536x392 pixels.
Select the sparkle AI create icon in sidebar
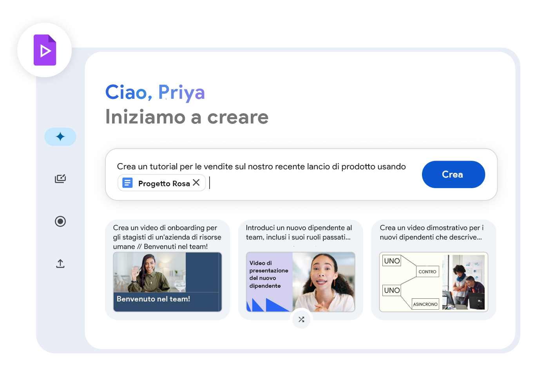(x=60, y=137)
